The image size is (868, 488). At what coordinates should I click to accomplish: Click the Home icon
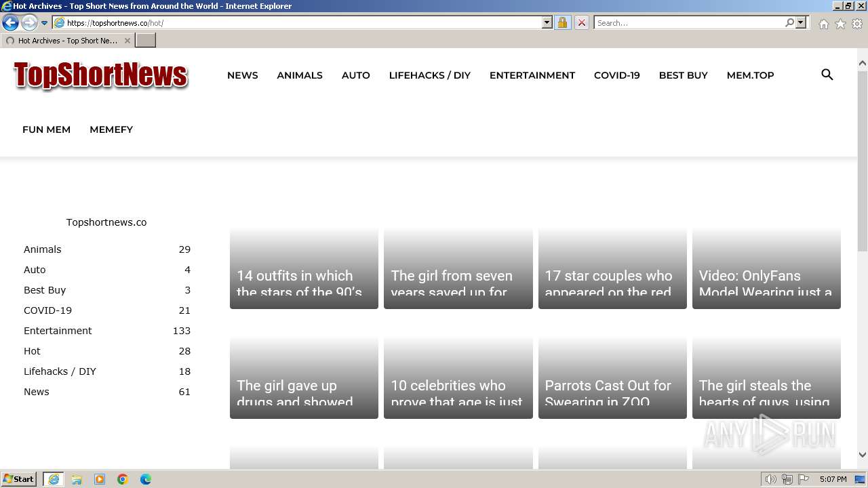(823, 24)
